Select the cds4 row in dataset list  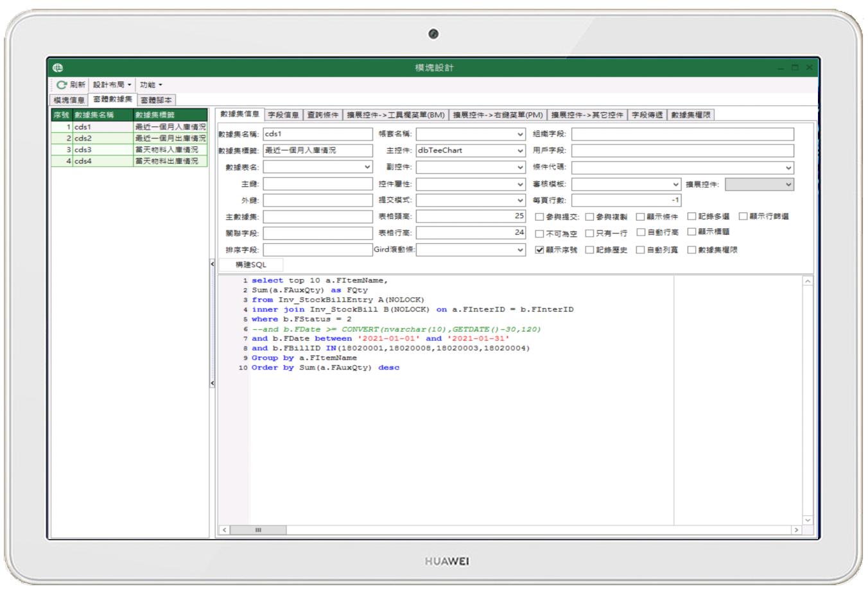pos(129,161)
